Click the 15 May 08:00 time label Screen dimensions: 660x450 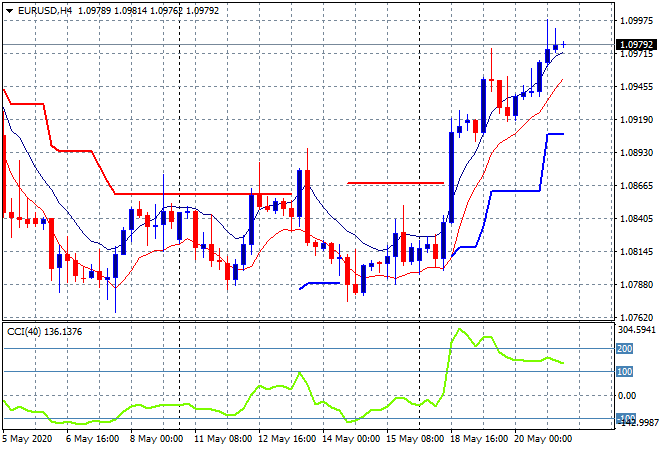click(x=415, y=439)
